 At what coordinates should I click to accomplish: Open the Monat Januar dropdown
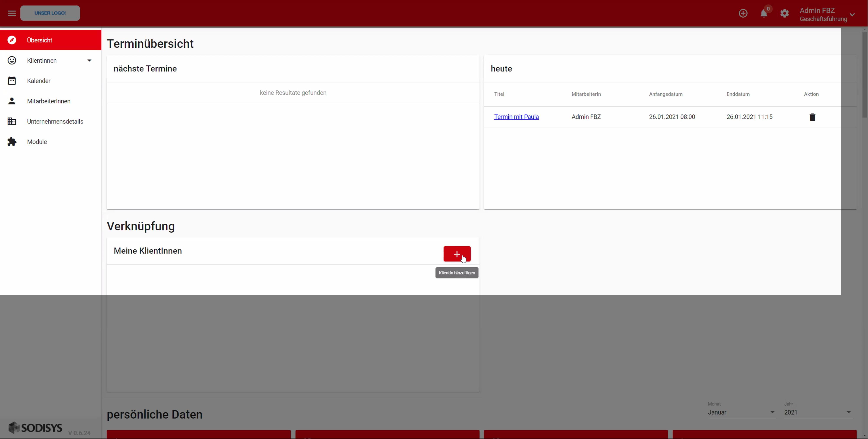click(x=742, y=412)
